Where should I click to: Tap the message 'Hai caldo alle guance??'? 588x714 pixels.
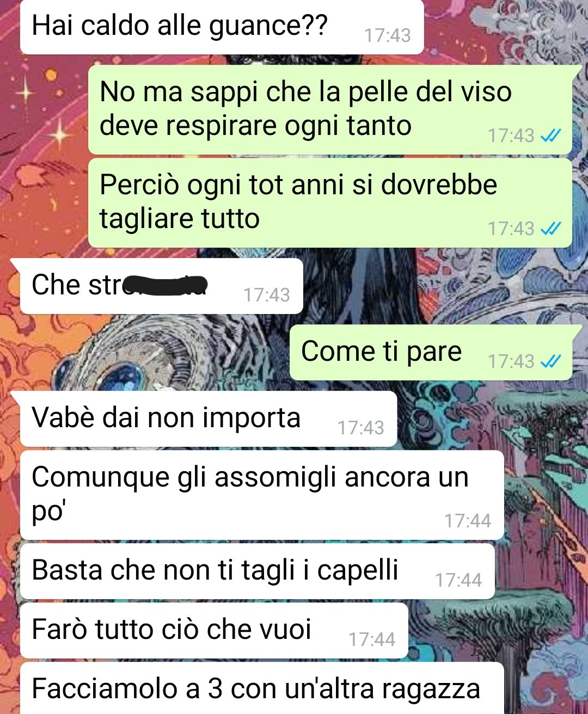tap(222, 27)
